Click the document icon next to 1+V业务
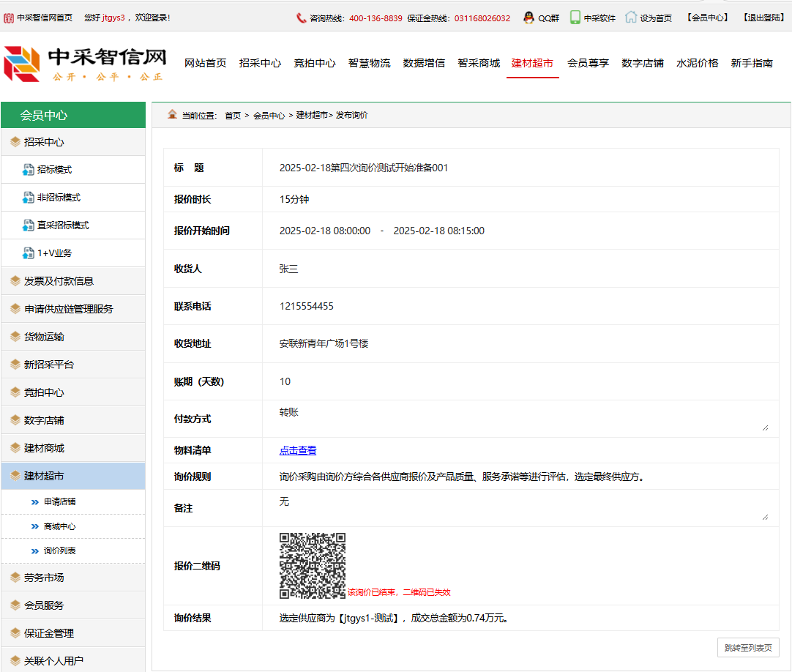 [29, 253]
